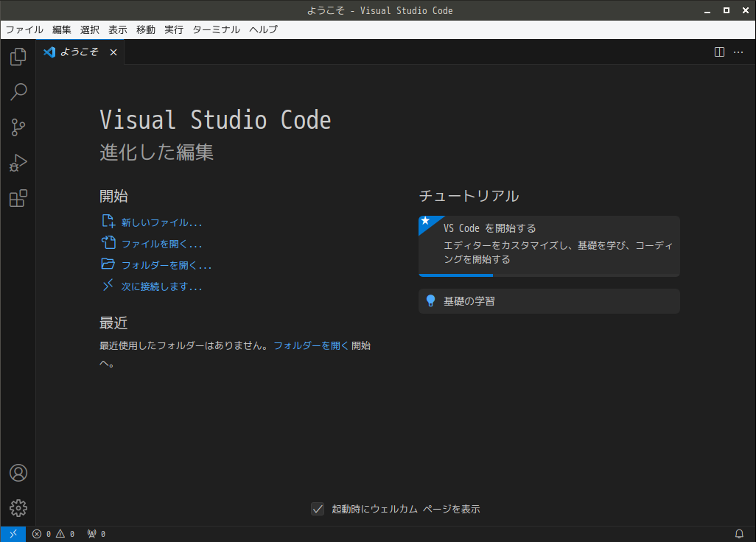Open the editor more actions menu
This screenshot has width=756, height=542.
[x=738, y=52]
